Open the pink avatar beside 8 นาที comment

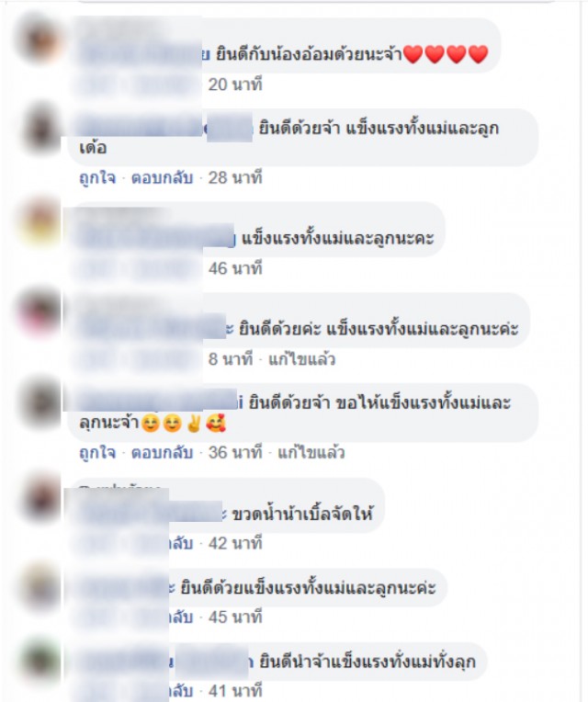pos(40,313)
